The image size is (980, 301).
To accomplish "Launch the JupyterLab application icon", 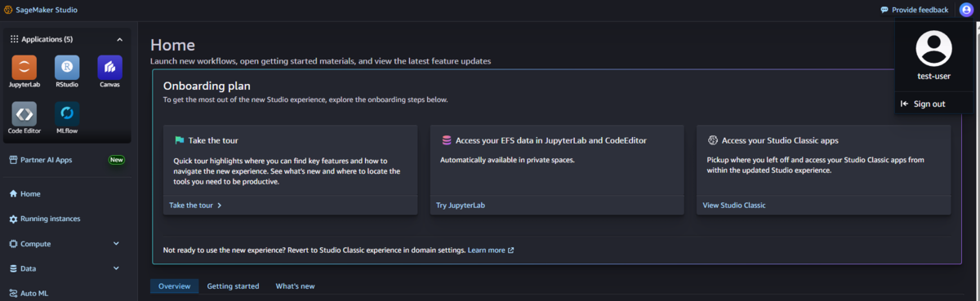I will tap(24, 68).
